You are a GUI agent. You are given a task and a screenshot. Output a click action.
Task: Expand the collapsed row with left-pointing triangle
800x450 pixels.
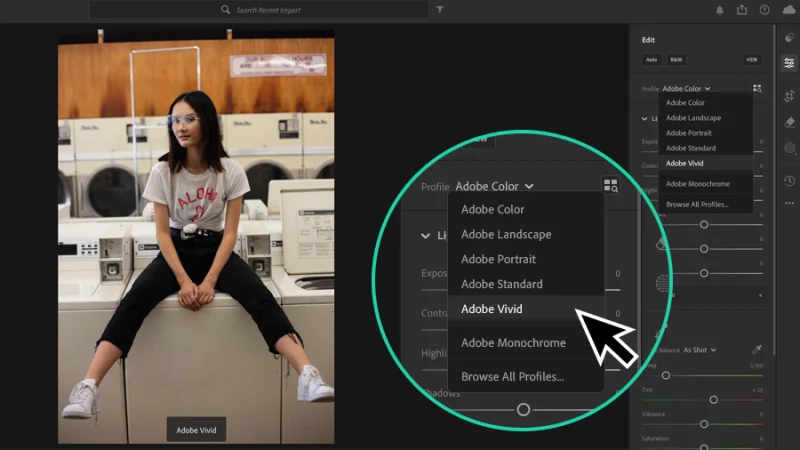click(x=760, y=295)
